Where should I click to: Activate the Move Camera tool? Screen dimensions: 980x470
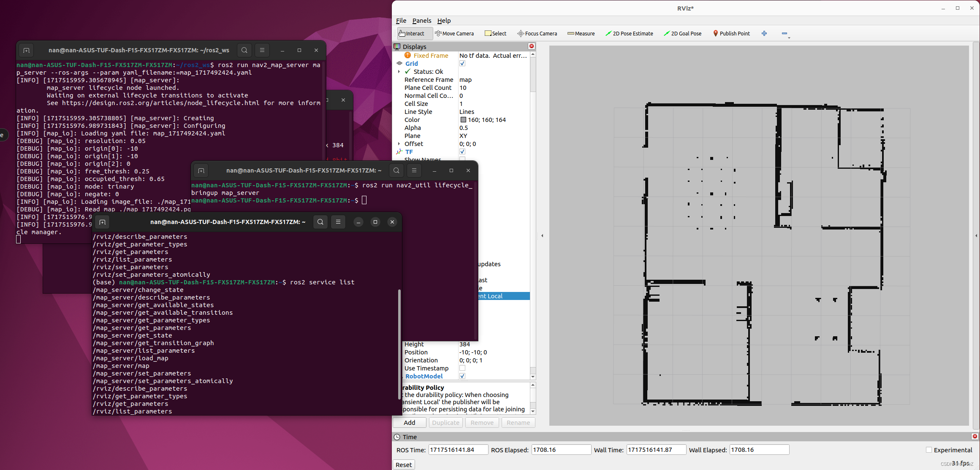[x=454, y=33]
